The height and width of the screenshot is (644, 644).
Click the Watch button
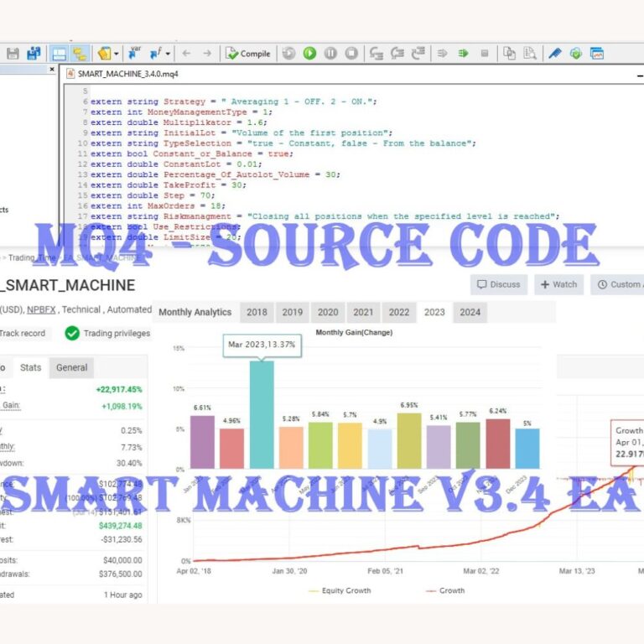point(559,284)
